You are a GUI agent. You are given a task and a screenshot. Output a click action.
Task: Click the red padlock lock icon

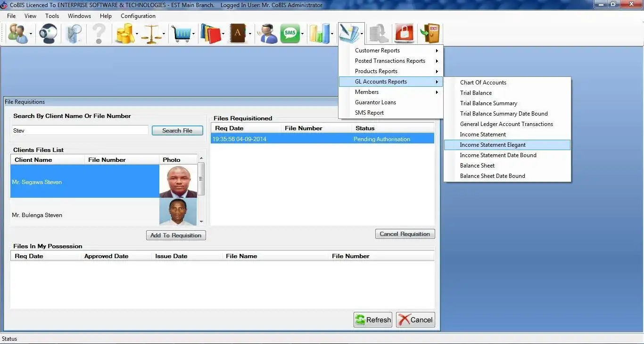click(x=405, y=34)
